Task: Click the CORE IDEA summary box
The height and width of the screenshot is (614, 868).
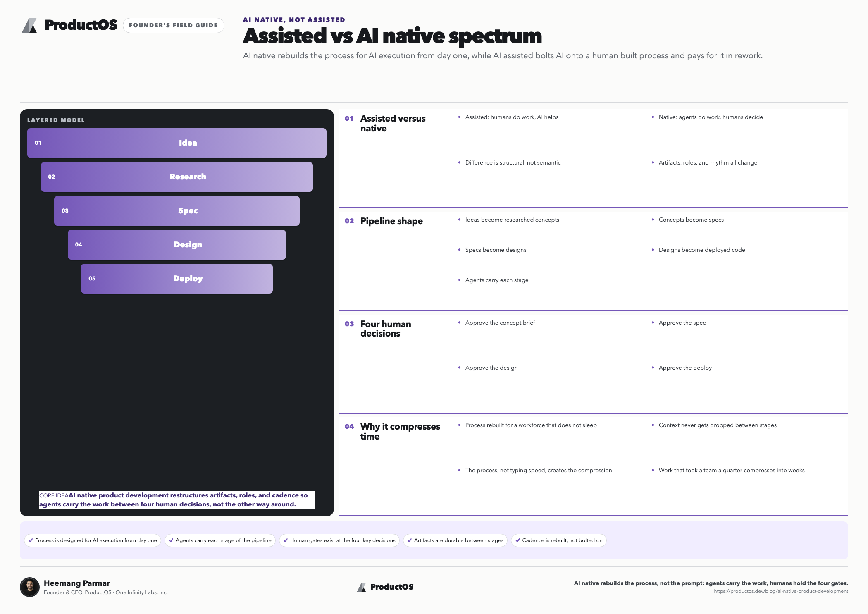Action: click(x=177, y=500)
